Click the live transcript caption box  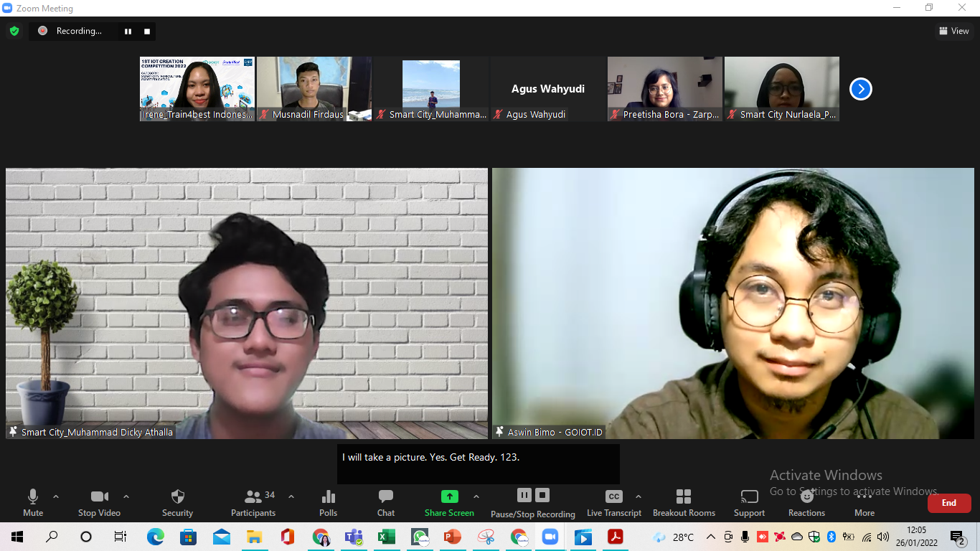point(479,463)
